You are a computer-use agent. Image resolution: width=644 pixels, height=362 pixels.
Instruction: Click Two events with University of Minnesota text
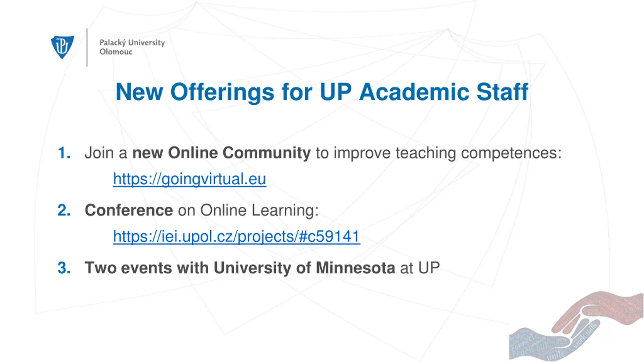pos(240,268)
